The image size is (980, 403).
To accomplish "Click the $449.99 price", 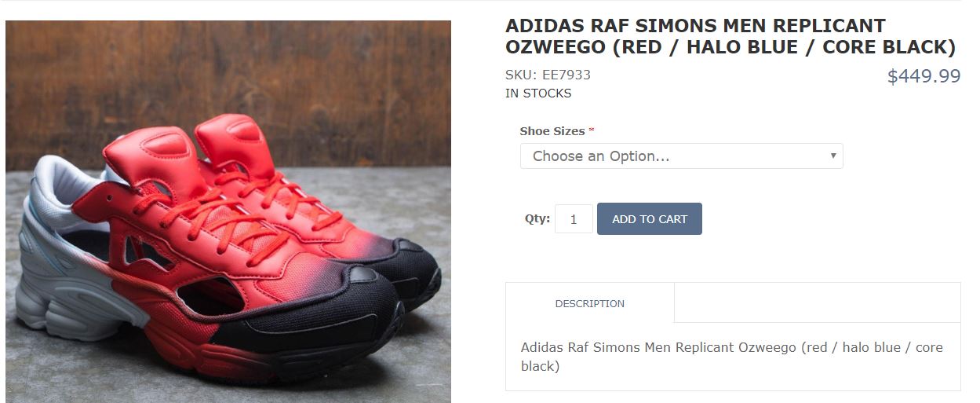I will click(924, 76).
